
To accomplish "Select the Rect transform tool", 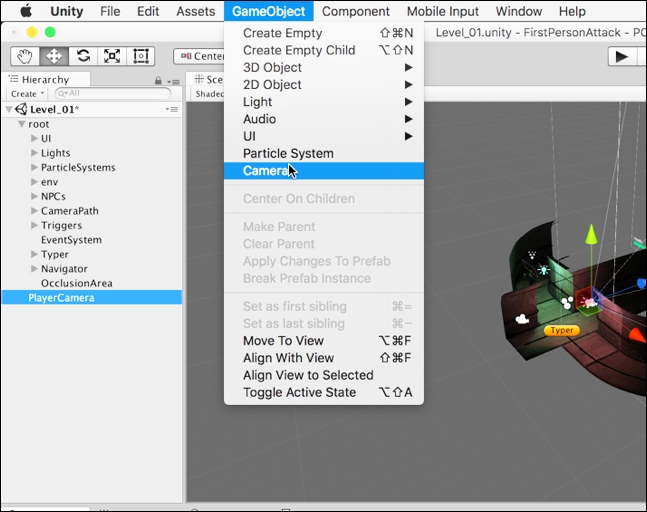I will tap(141, 56).
